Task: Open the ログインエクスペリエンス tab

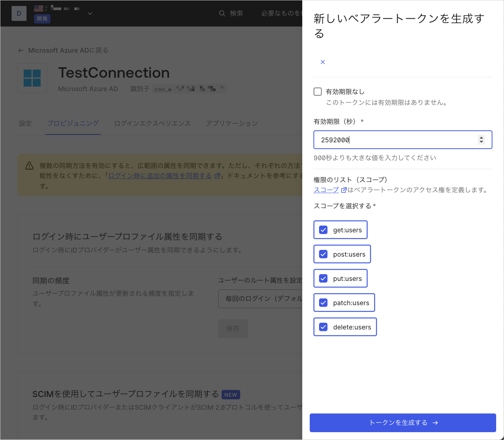Action: 152,123
